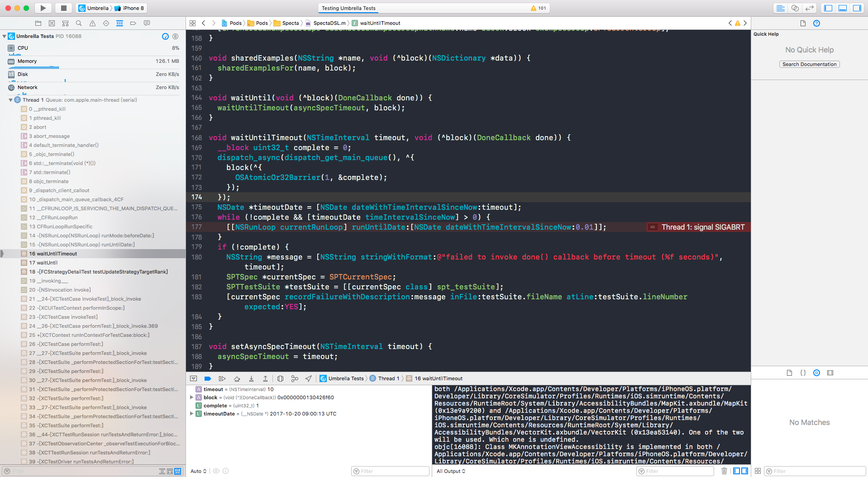
Task: Expand the timeoutDate variable row
Action: [x=191, y=414]
